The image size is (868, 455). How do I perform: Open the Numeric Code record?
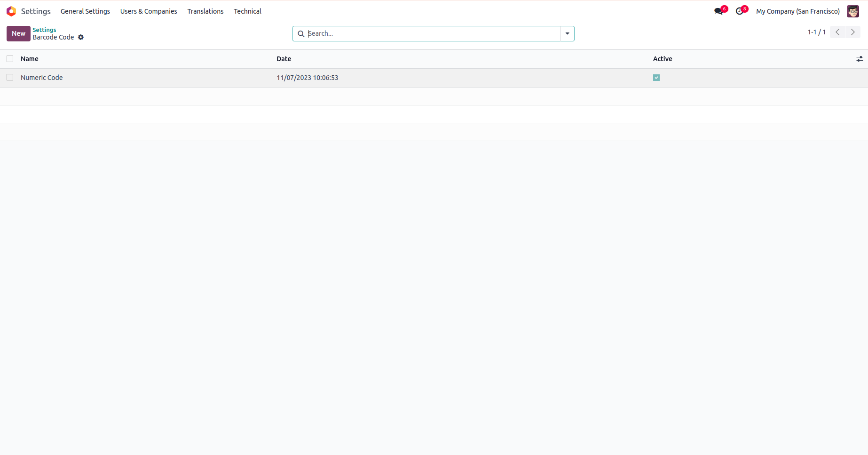[x=41, y=78]
